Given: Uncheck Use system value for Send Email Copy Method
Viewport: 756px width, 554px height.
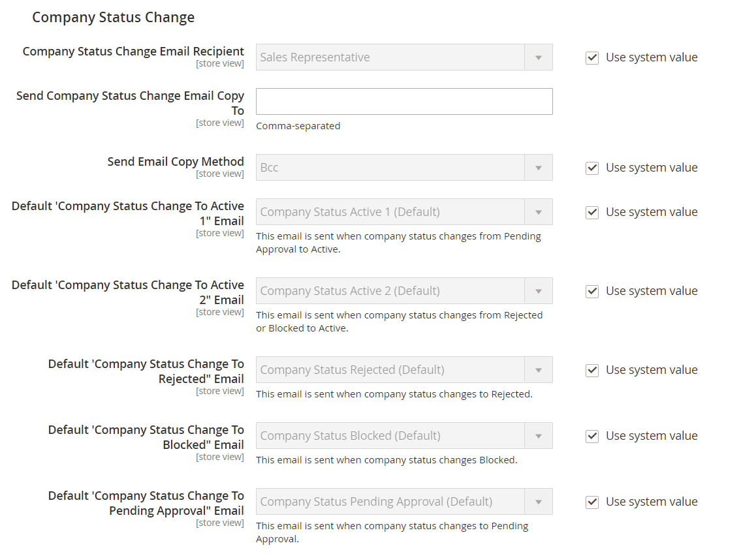Looking at the screenshot, I should click(x=592, y=168).
